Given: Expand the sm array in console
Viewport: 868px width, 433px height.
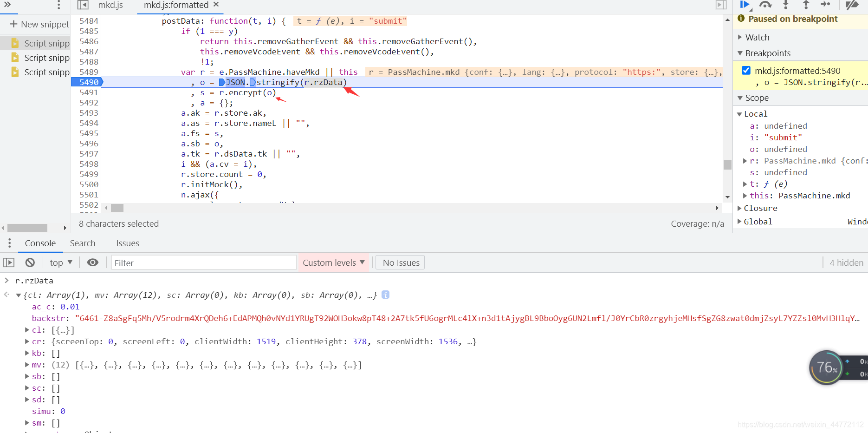Looking at the screenshot, I should point(27,423).
